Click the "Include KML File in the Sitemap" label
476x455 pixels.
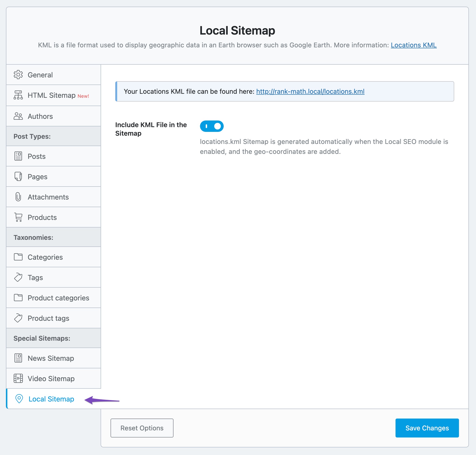pyautogui.click(x=151, y=129)
